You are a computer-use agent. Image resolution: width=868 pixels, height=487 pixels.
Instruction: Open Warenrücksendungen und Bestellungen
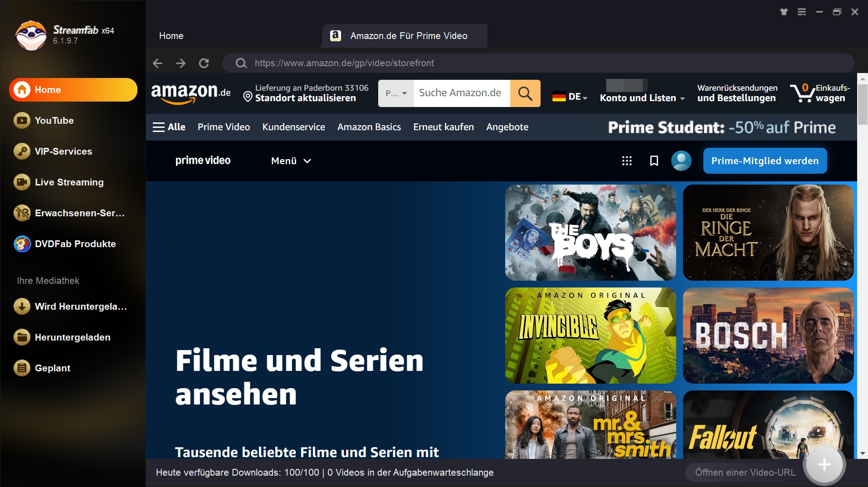(x=737, y=93)
